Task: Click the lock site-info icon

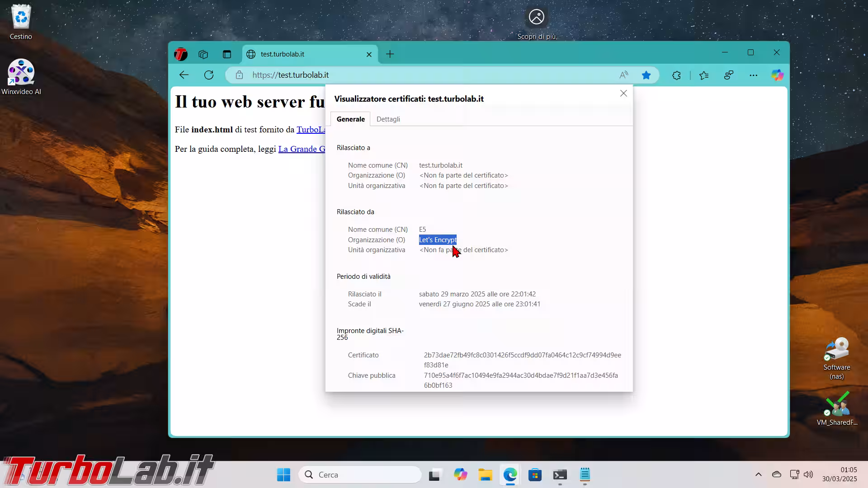Action: [239, 75]
